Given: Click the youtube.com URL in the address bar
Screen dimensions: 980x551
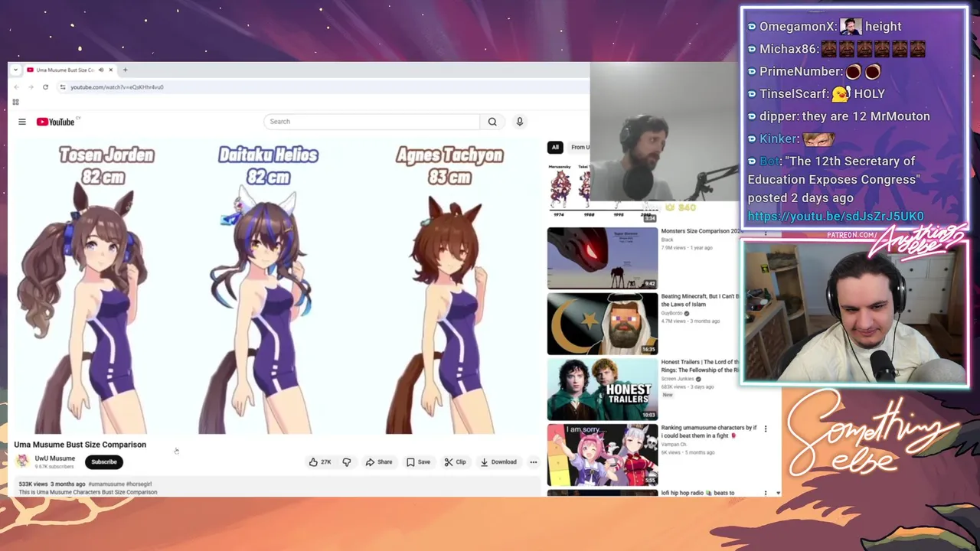Looking at the screenshot, I should click(116, 87).
